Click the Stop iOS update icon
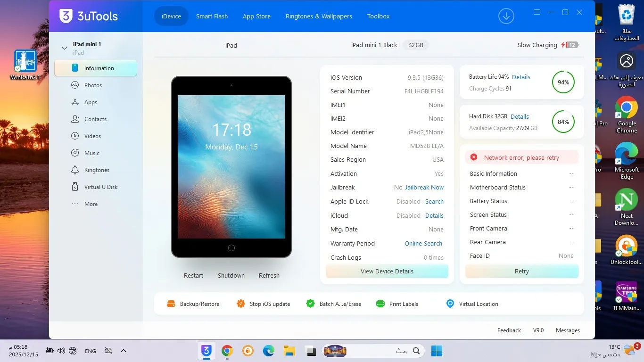Viewport: 644px width, 362px height. point(241,304)
